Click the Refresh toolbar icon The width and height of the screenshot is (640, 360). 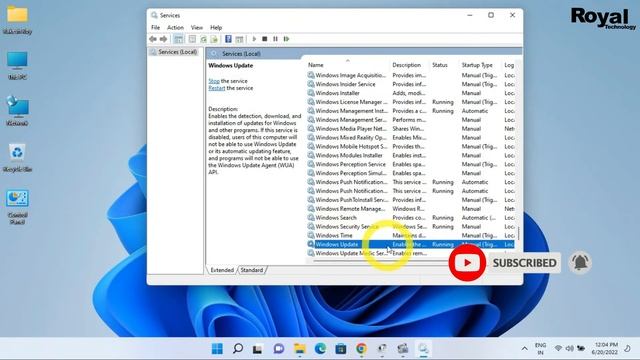(x=203, y=39)
